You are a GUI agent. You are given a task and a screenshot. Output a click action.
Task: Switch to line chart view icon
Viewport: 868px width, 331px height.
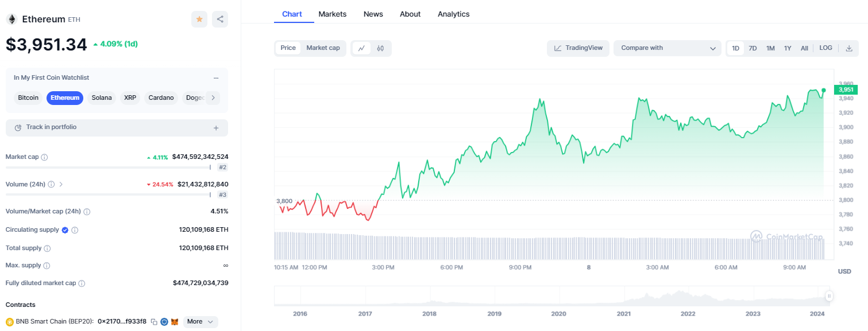click(361, 48)
